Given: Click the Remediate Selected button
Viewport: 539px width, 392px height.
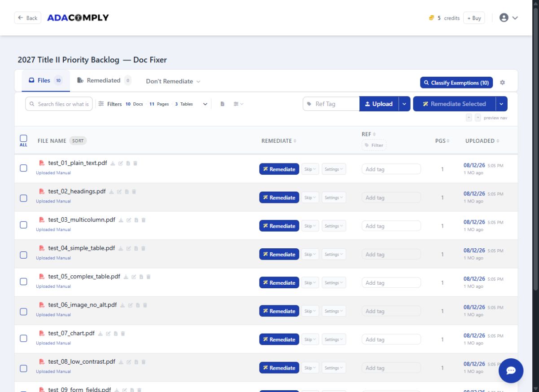Looking at the screenshot, I should 454,104.
